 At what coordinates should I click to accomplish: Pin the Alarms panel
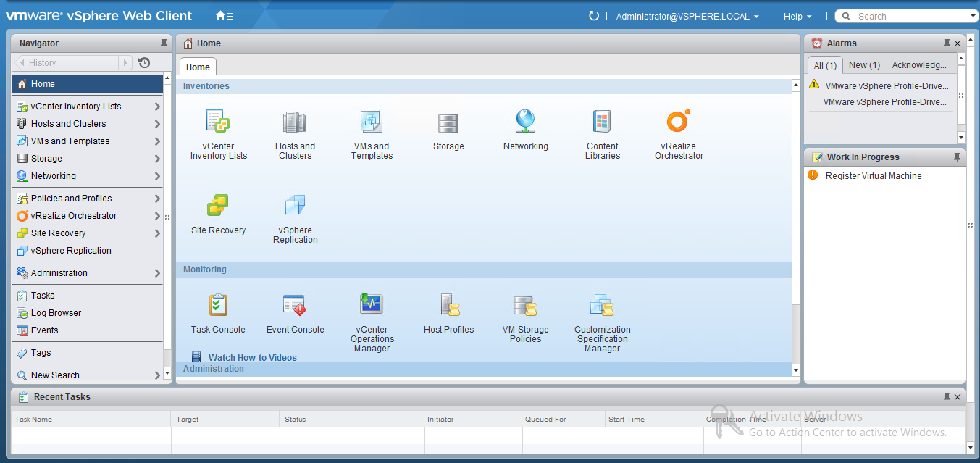[x=947, y=43]
